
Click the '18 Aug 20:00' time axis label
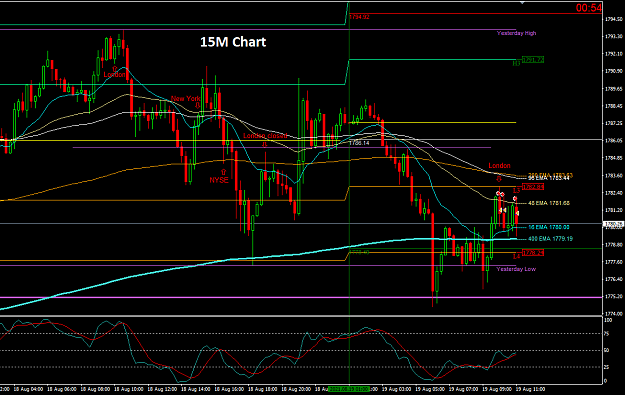pyautogui.click(x=296, y=389)
